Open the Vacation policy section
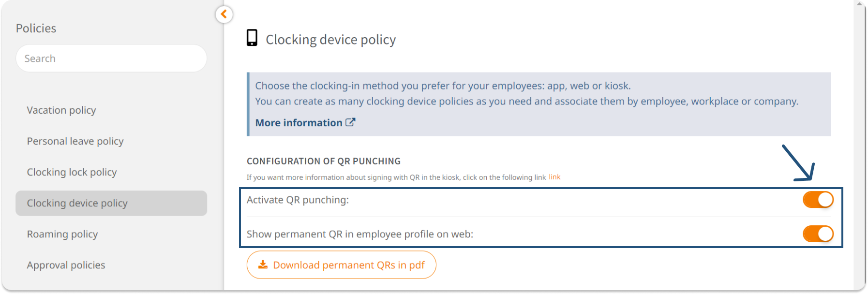868x294 pixels. click(61, 110)
